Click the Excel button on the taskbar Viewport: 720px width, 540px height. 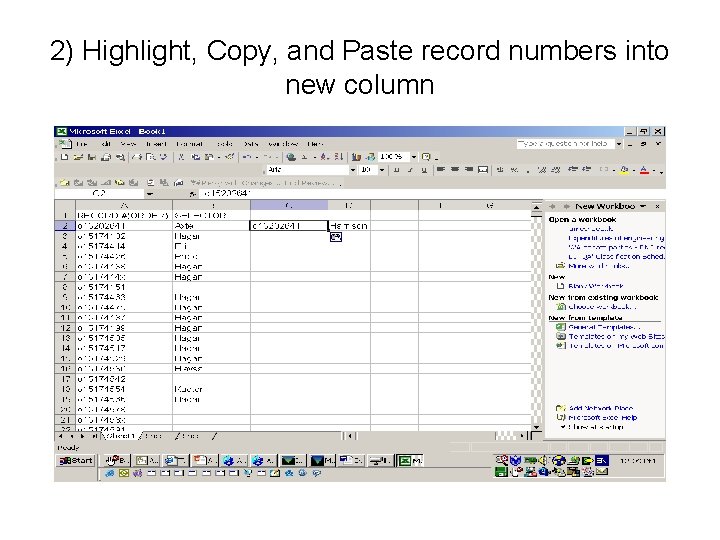pos(410,460)
